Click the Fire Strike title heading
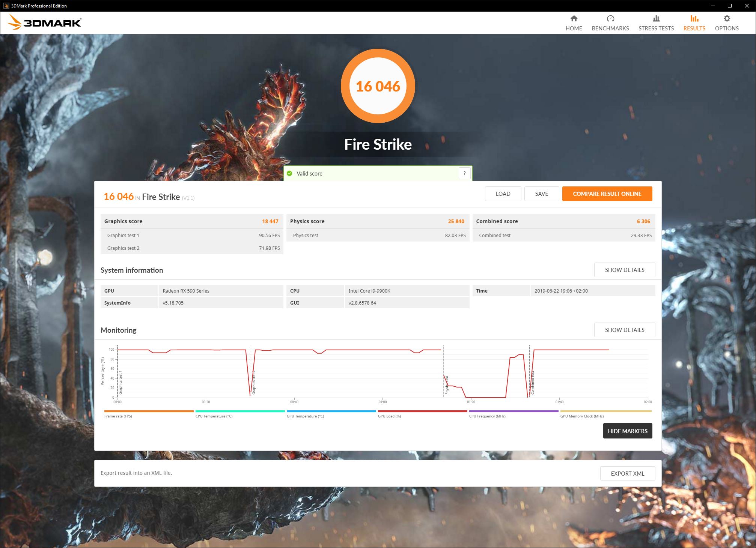756x548 pixels. tap(378, 144)
